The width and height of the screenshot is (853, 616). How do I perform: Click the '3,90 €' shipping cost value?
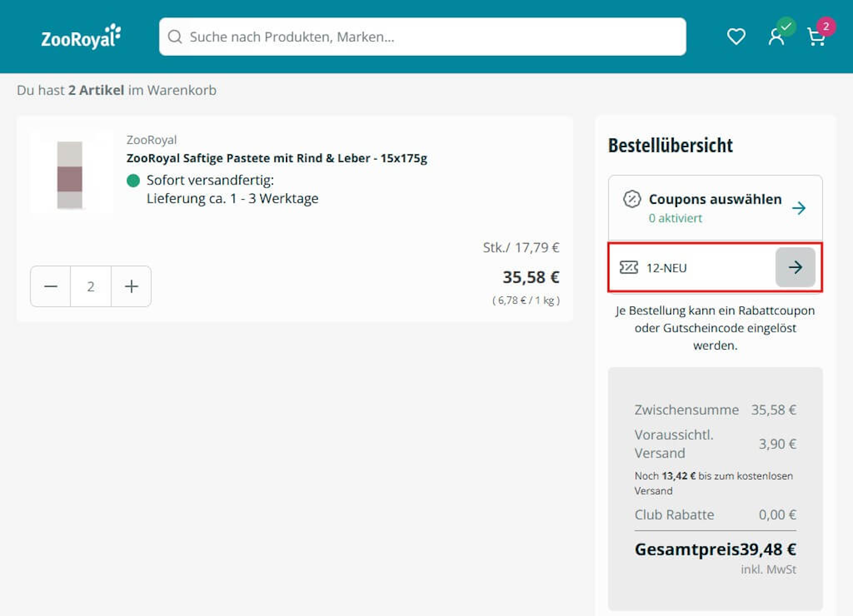pyautogui.click(x=778, y=444)
